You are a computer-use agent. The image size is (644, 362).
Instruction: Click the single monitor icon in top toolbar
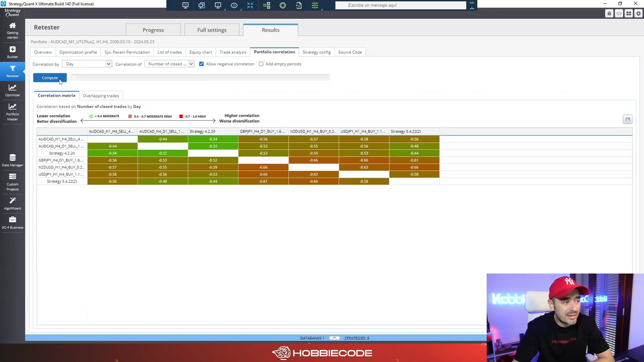coord(218,5)
